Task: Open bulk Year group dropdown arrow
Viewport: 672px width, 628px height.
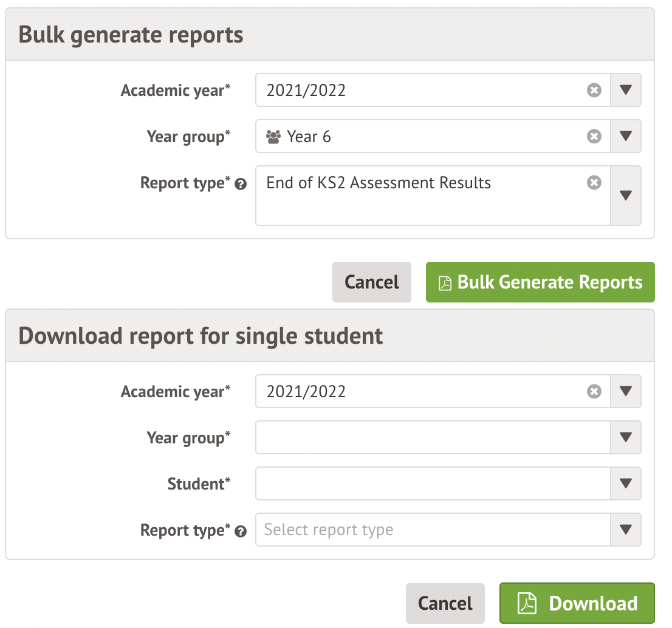Action: [626, 136]
